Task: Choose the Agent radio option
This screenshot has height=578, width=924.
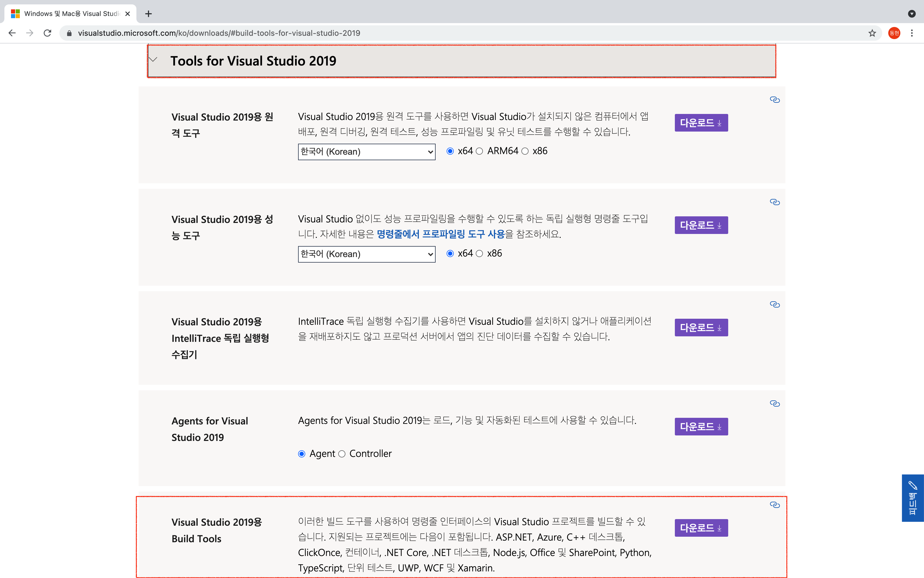Action: click(302, 454)
